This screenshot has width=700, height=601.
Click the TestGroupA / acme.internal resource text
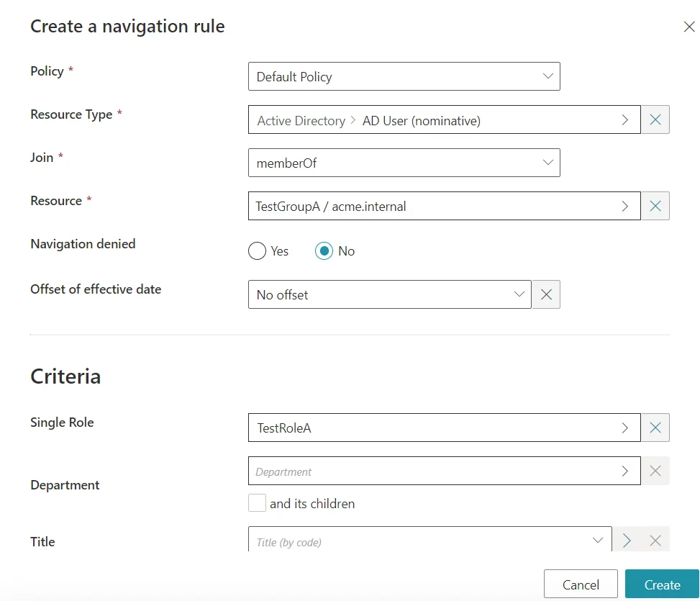point(331,207)
